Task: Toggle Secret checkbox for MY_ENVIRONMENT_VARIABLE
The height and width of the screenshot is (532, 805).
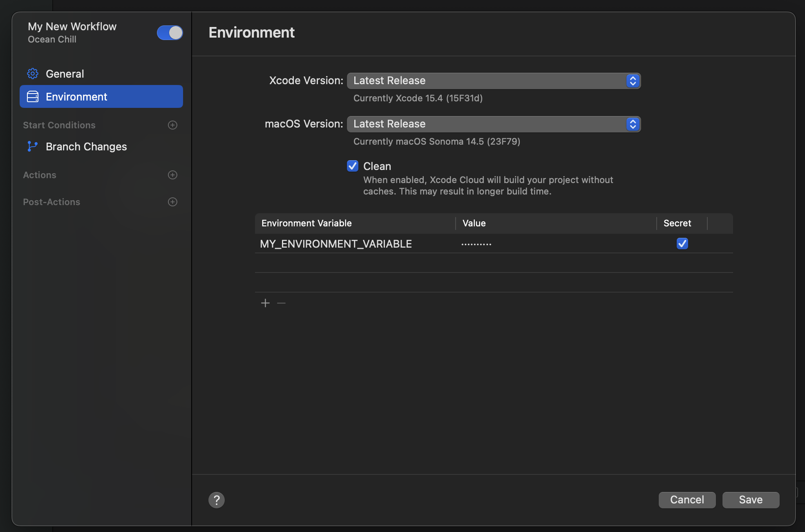Action: (682, 244)
